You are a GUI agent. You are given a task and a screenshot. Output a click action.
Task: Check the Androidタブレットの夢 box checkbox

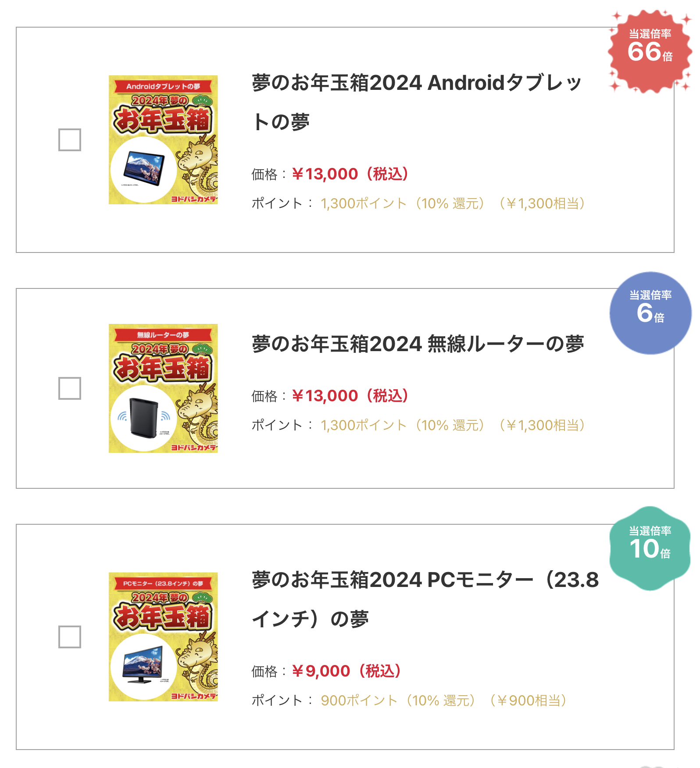(70, 140)
